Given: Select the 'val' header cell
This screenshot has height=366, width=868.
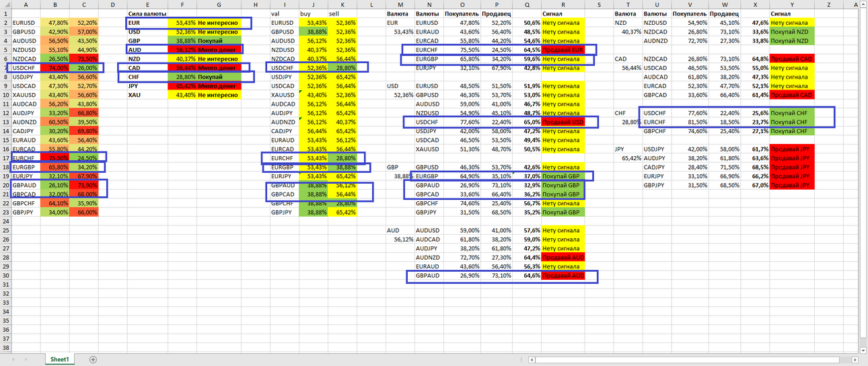Looking at the screenshot, I should point(283,13).
